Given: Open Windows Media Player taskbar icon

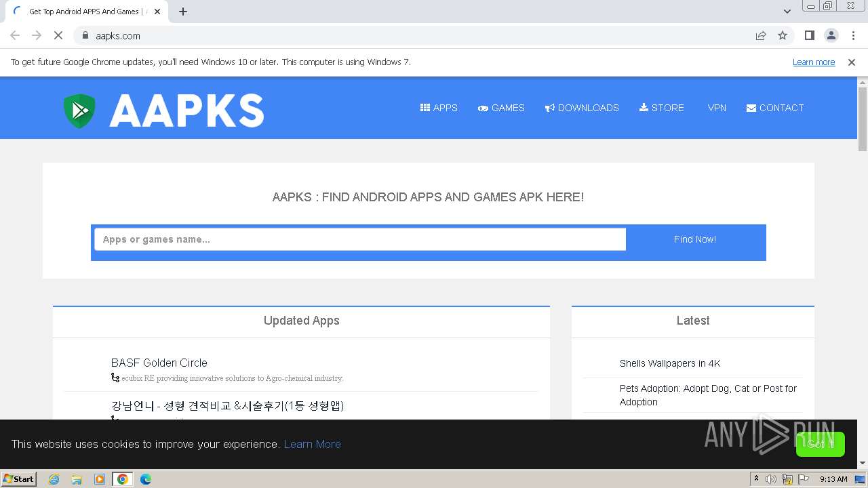Looking at the screenshot, I should 100,479.
